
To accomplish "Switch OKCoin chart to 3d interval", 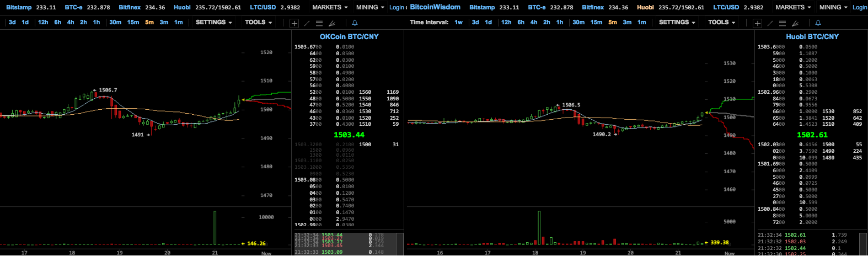I will coord(12,22).
